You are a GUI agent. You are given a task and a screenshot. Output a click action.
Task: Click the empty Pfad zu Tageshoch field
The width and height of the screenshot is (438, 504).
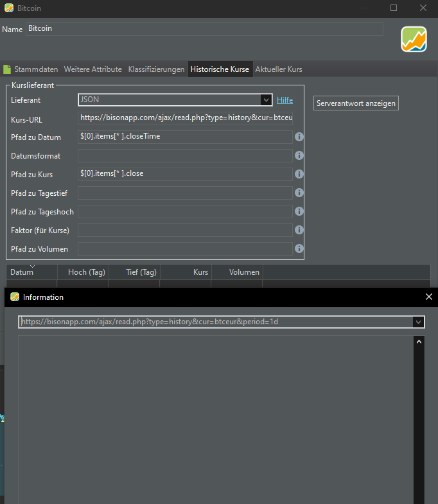click(185, 211)
